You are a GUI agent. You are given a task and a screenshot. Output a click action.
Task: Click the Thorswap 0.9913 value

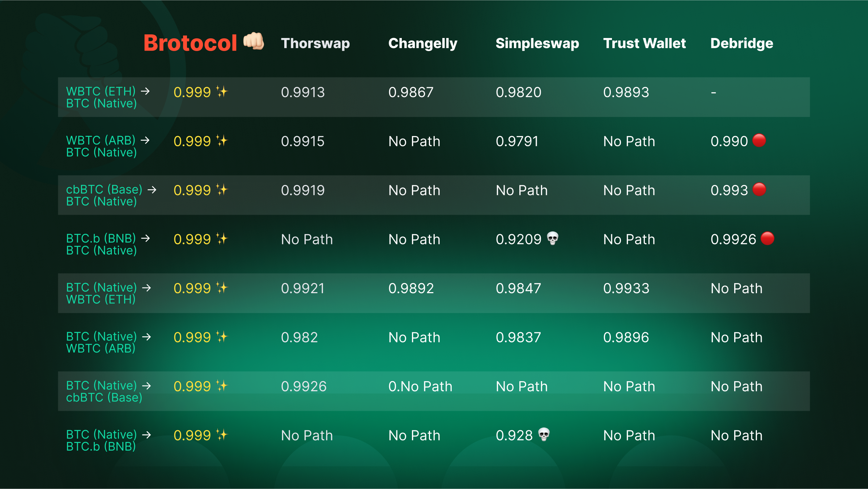303,92
